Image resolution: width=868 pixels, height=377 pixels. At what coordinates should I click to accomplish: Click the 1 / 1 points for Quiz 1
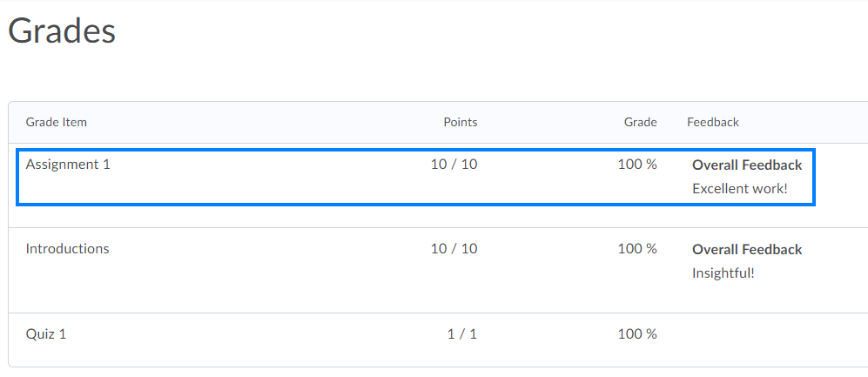click(461, 333)
